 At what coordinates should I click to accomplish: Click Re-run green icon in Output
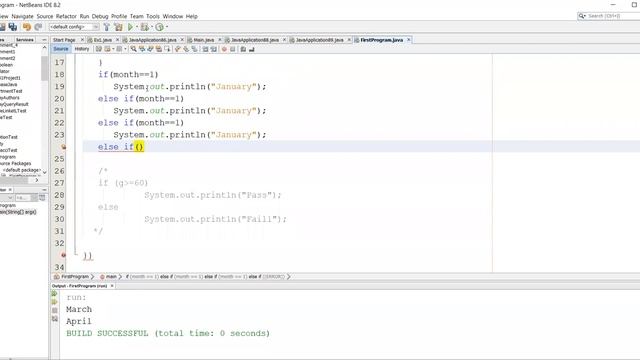coord(54,294)
